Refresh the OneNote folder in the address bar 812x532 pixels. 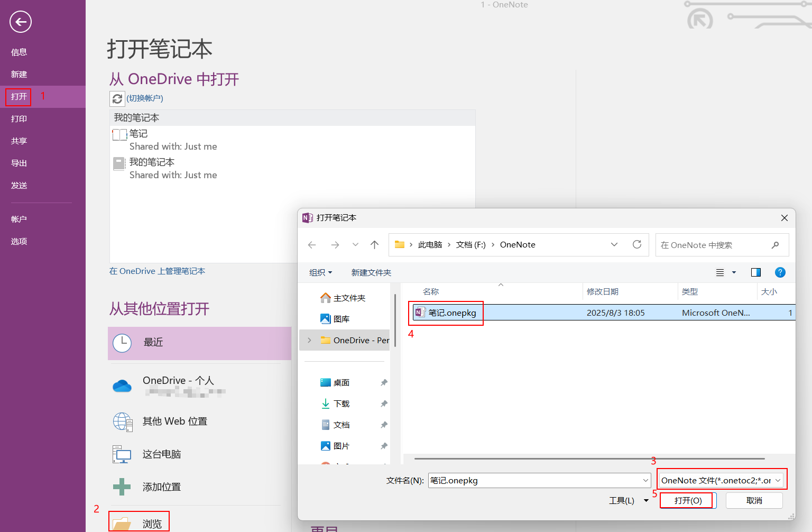click(636, 244)
